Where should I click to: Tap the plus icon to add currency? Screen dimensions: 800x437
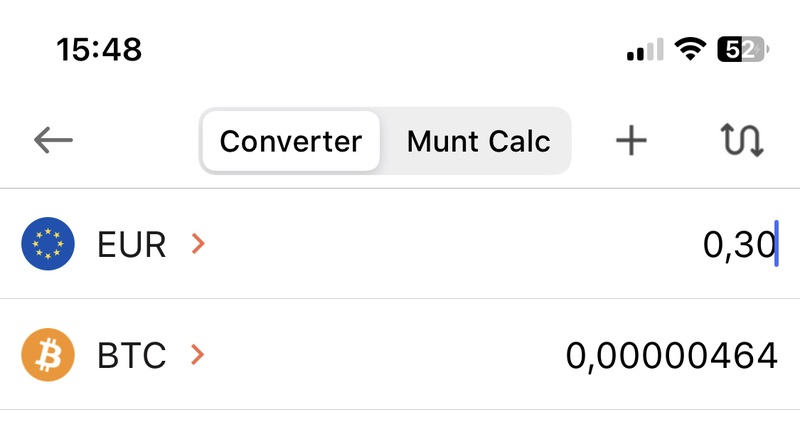tap(631, 141)
